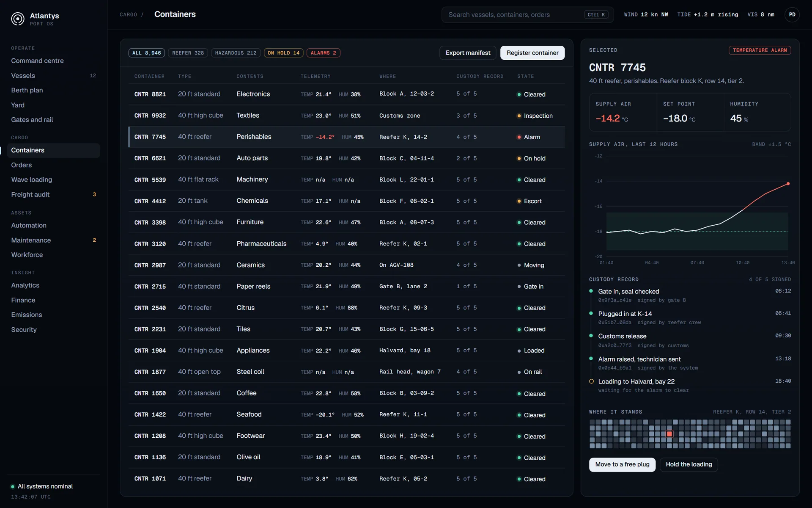Click the Supply air -14.2 °C reading

[612, 119]
